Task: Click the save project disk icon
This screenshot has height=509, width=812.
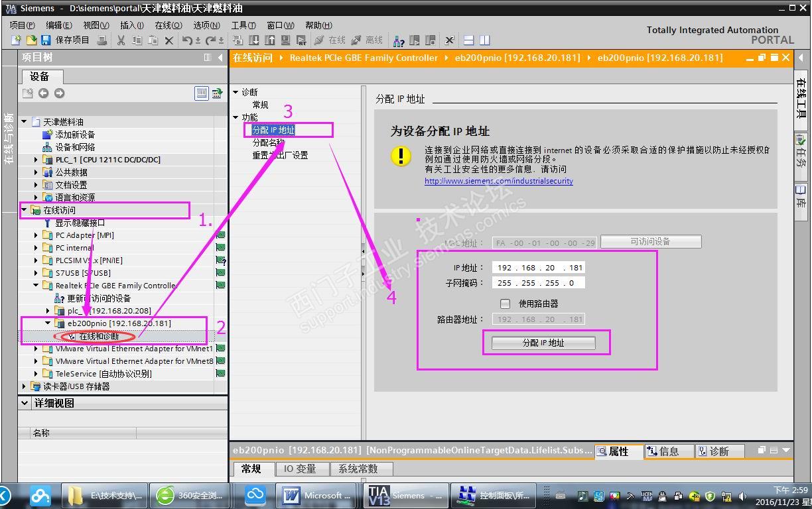Action: coord(46,40)
